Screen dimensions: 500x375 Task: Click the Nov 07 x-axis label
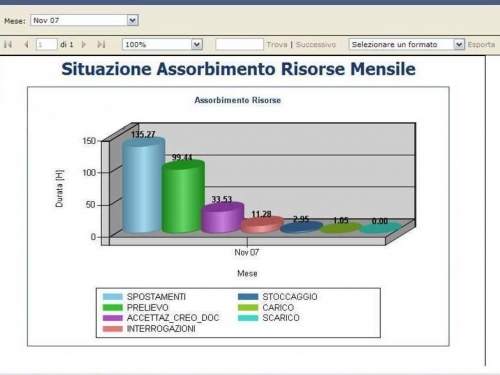247,252
